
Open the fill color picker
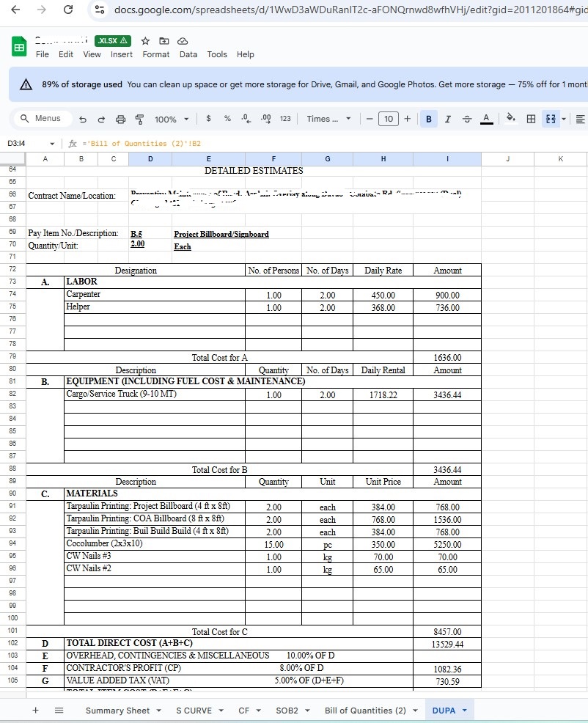pyautogui.click(x=510, y=118)
